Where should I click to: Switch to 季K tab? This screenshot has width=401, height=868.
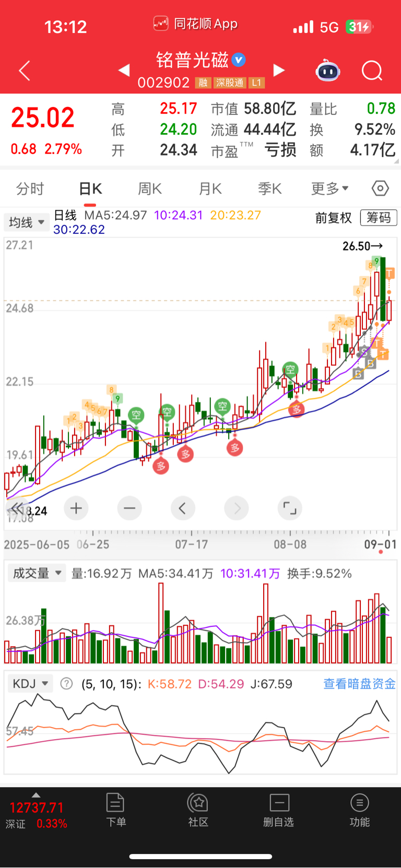pos(270,188)
